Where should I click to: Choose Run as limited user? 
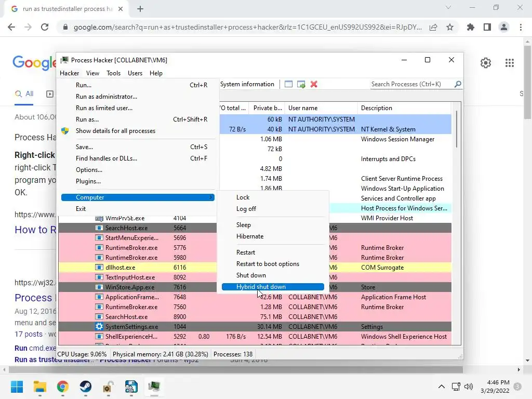point(138,108)
